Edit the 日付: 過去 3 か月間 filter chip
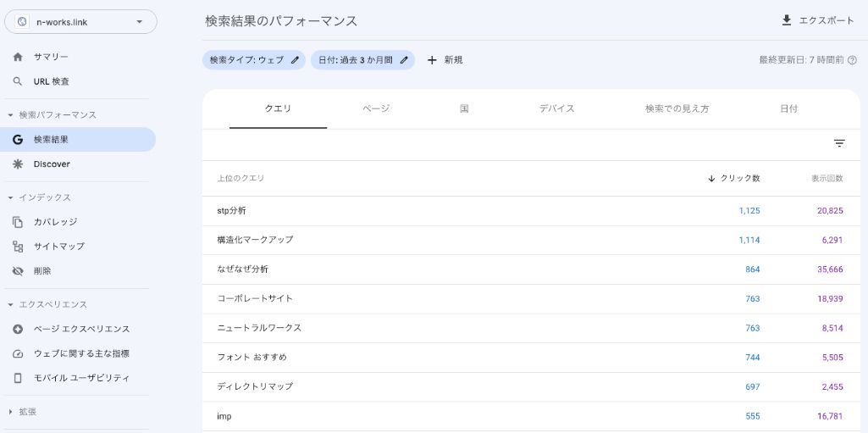868x433 pixels. pyautogui.click(x=362, y=60)
